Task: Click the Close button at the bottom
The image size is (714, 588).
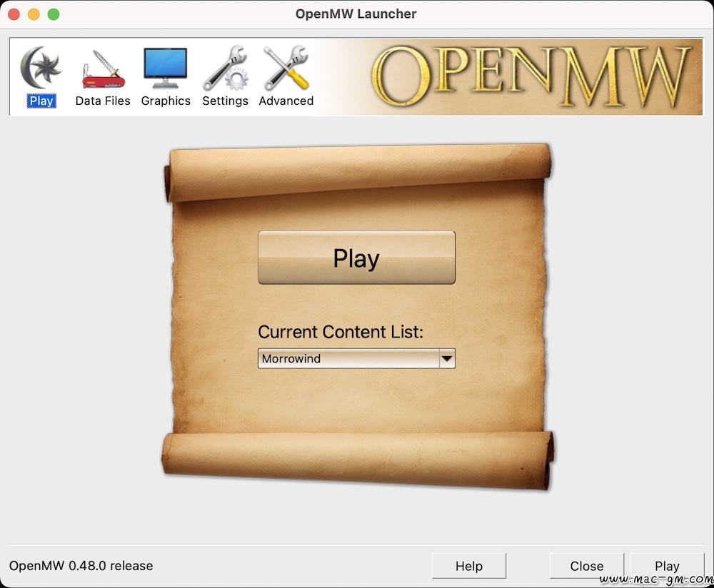Action: click(x=586, y=566)
